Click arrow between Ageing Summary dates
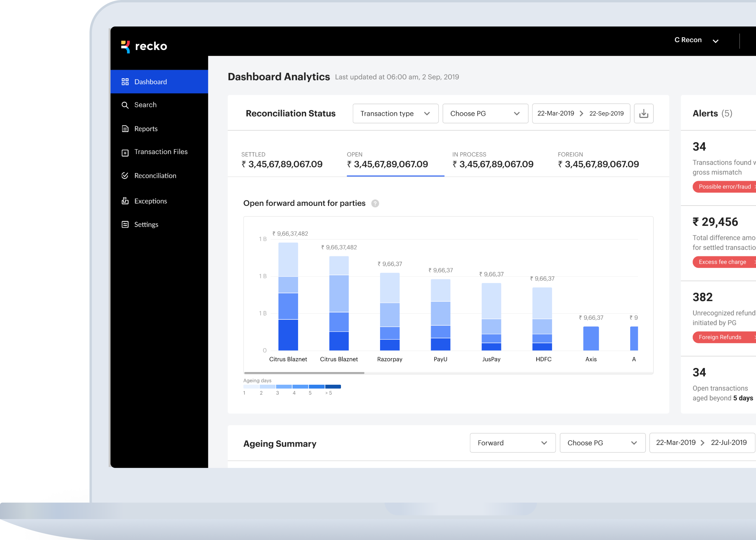The width and height of the screenshot is (756, 540). click(x=702, y=443)
